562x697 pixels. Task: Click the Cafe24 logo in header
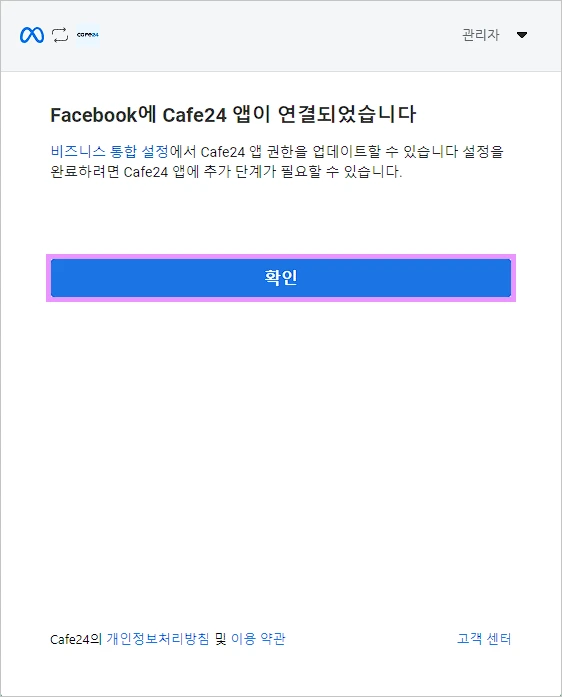[x=88, y=35]
